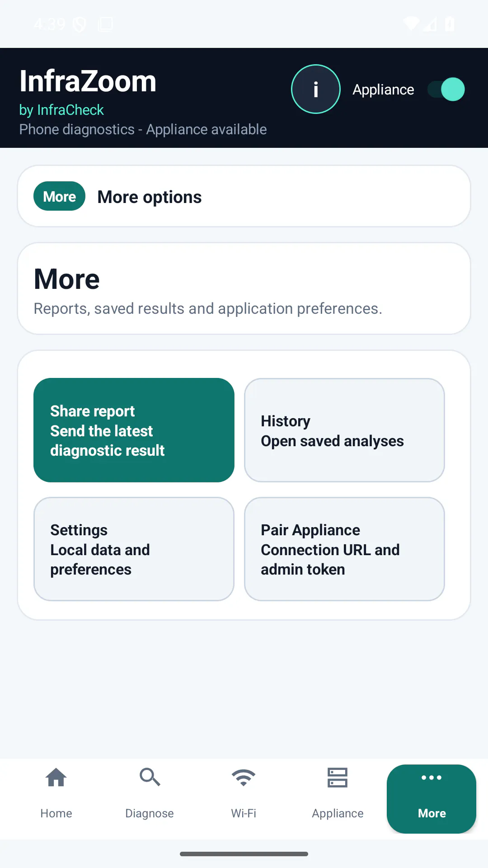Image resolution: width=488 pixels, height=868 pixels.
Task: Select the Wi-Fi tab label
Action: (244, 813)
